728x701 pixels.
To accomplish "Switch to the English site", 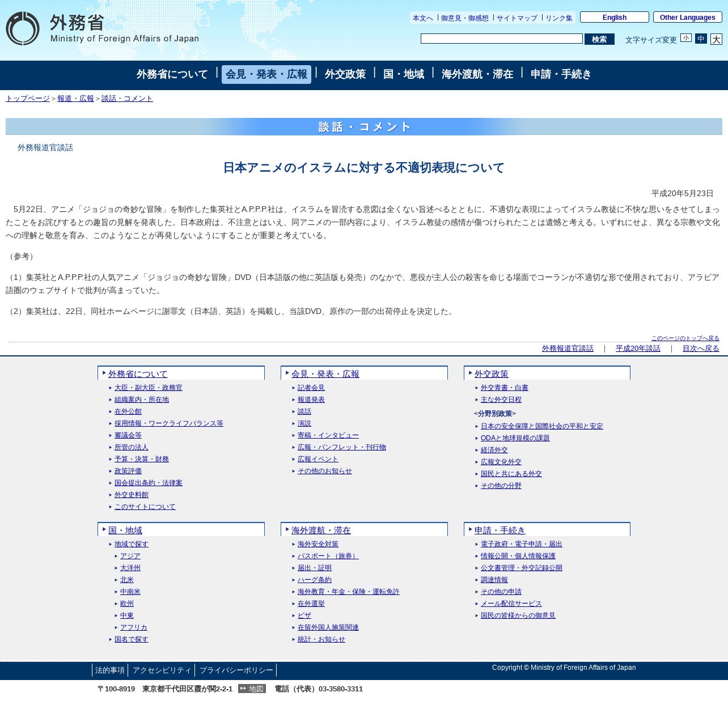I will (x=615, y=17).
